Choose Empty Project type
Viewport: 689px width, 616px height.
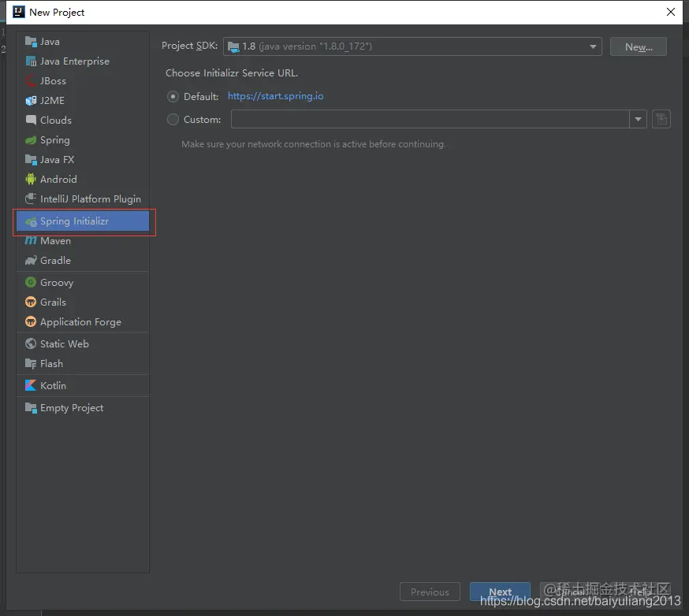tap(83, 408)
